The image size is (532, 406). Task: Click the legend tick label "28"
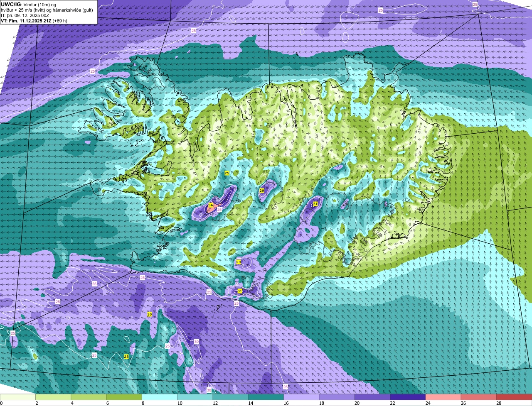click(x=498, y=403)
